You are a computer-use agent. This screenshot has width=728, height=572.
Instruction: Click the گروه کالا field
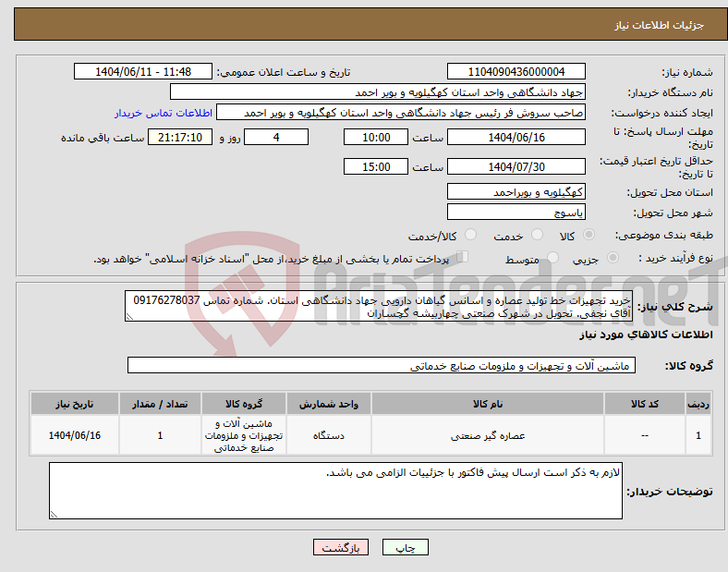pos(382,365)
